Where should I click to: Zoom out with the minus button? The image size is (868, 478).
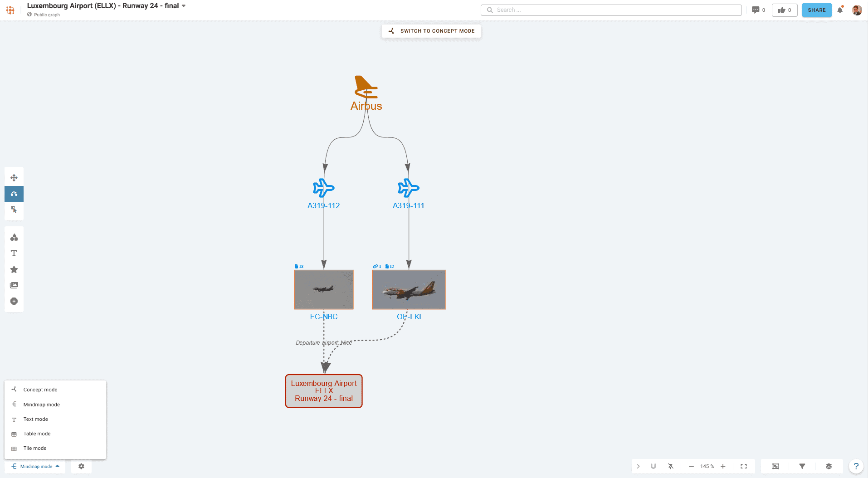point(691,466)
